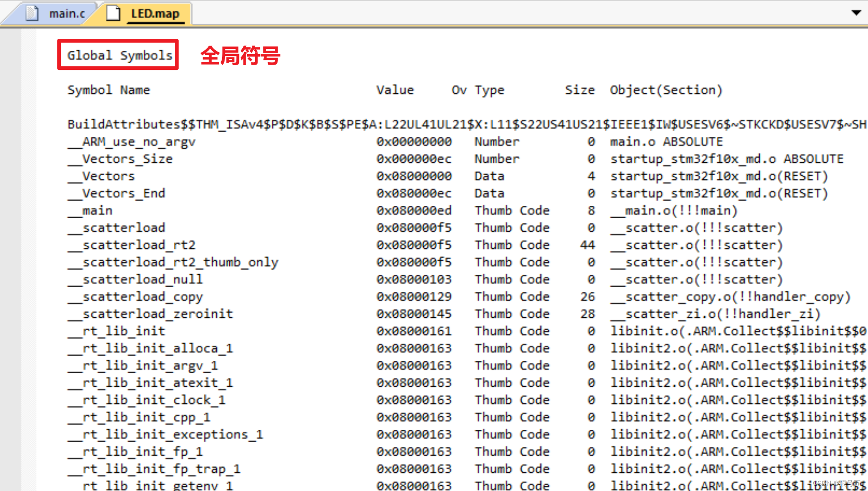868x491 pixels.
Task: Open the tab list dropdown arrow
Action: [x=856, y=13]
